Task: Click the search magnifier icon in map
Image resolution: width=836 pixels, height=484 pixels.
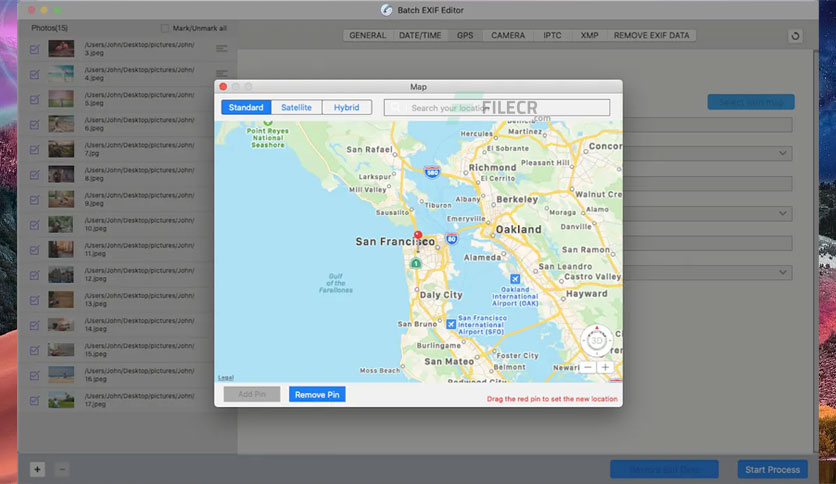Action: pyautogui.click(x=395, y=108)
